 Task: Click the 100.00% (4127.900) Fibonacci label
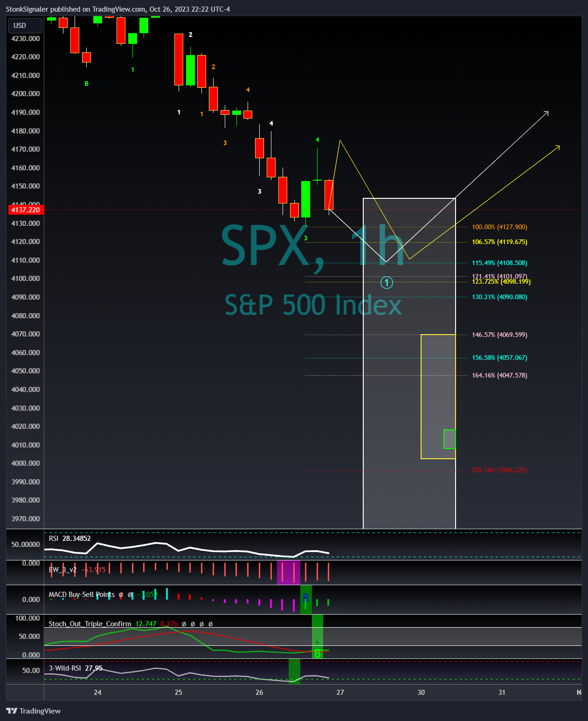pos(499,227)
